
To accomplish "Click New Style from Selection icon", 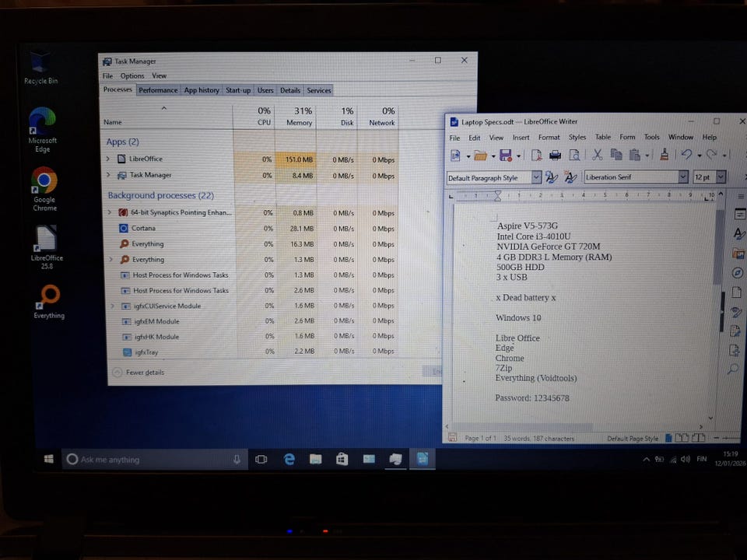I will 570,177.
